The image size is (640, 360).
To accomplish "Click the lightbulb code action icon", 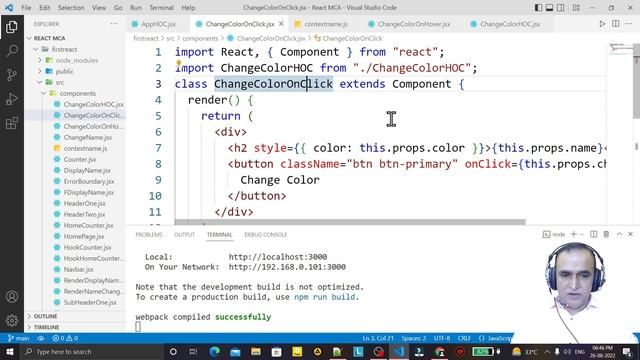I will coord(179,63).
